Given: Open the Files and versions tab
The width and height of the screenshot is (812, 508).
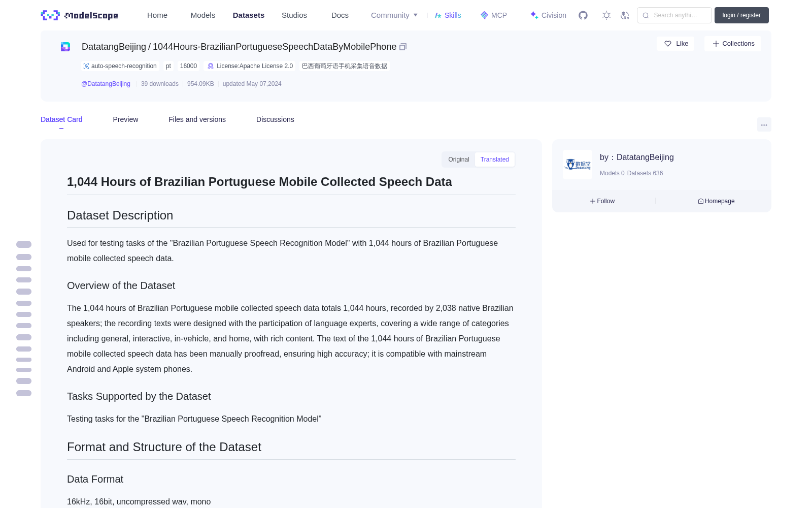Looking at the screenshot, I should (197, 119).
